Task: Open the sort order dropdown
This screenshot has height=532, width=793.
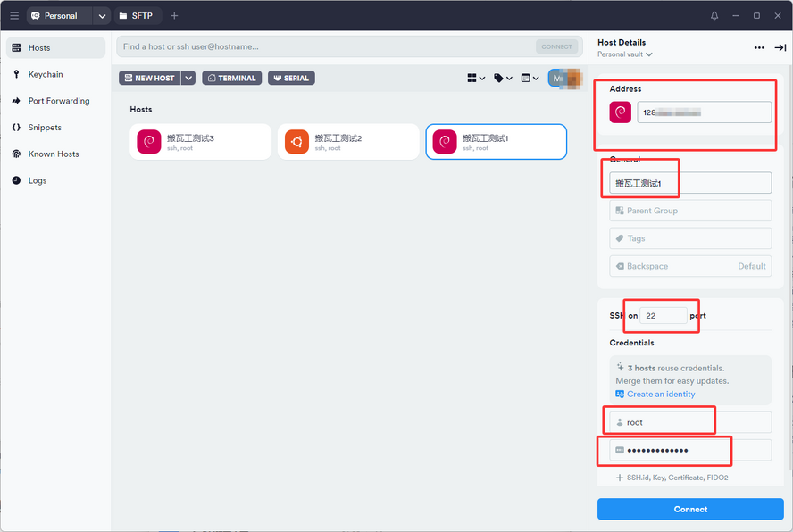Action: click(530, 79)
